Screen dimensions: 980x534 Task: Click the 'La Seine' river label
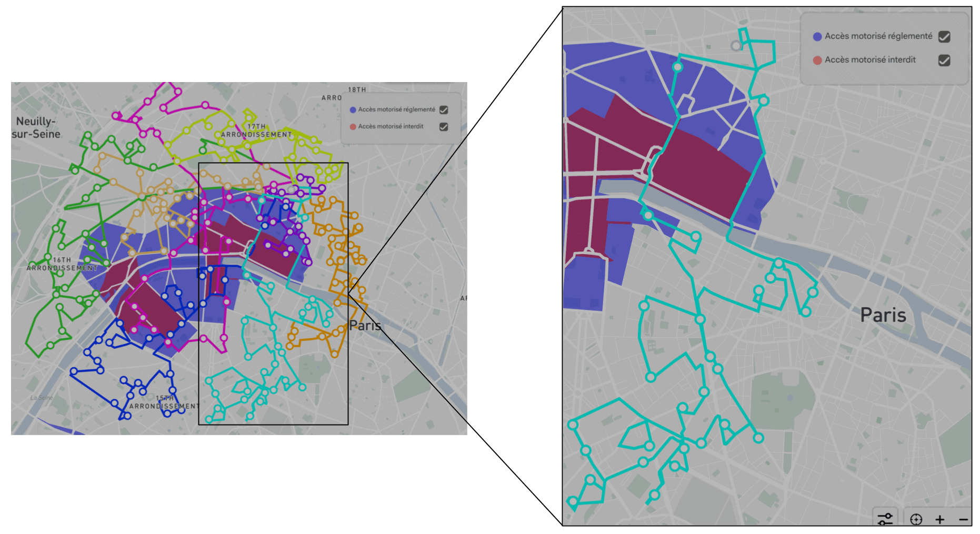[42, 397]
